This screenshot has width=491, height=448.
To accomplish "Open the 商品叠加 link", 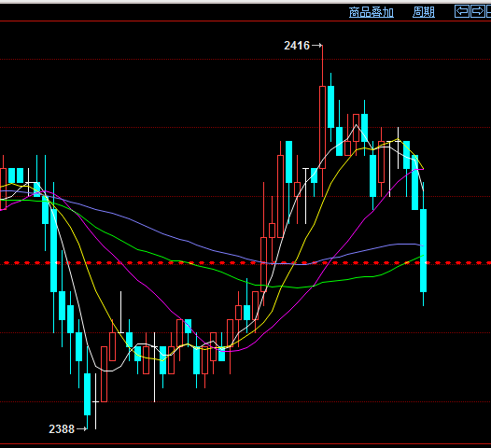I will click(x=372, y=12).
